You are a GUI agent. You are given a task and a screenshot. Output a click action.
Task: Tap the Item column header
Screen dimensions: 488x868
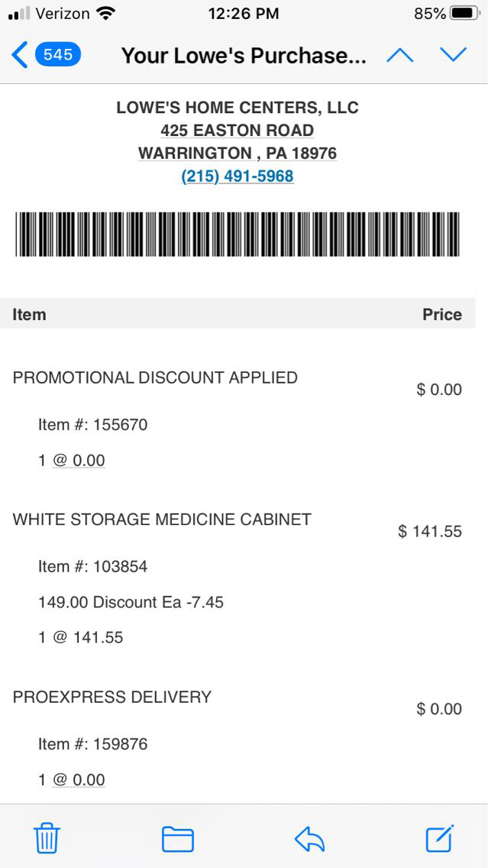[29, 315]
